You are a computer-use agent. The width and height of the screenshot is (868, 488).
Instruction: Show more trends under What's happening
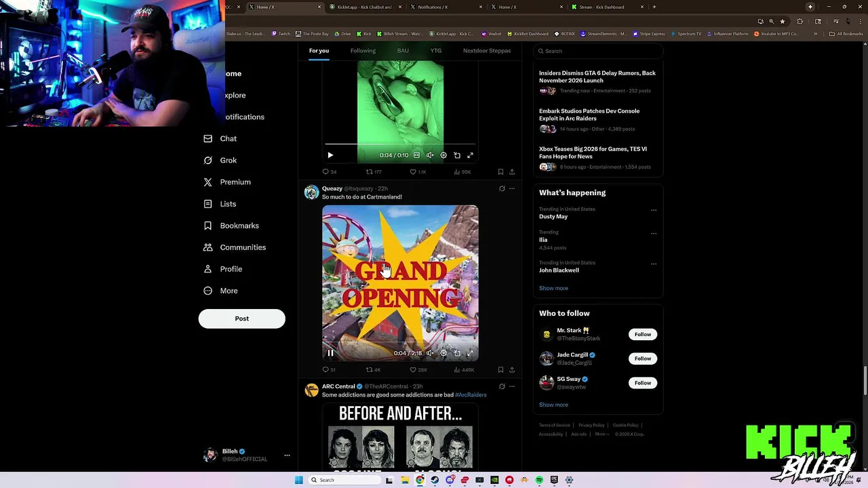pos(553,288)
